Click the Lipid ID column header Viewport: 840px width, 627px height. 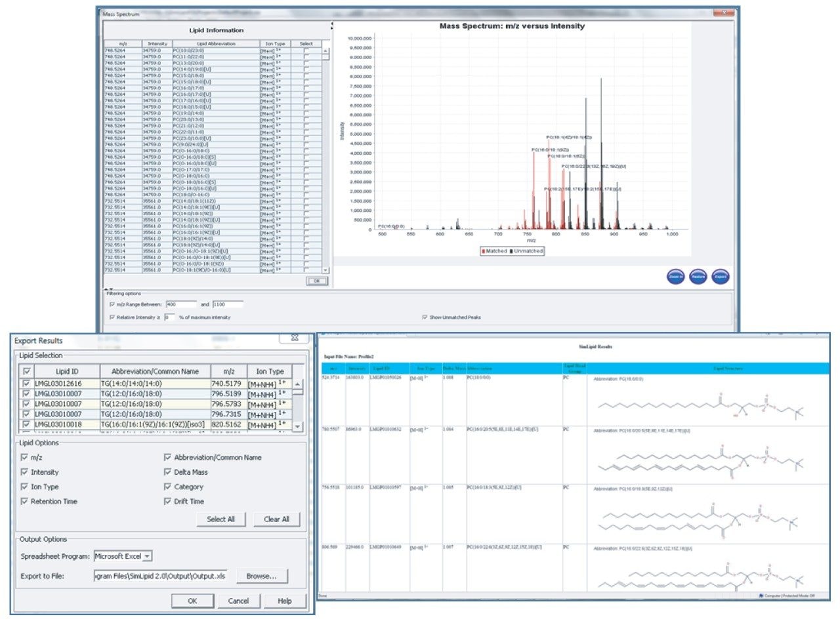pos(66,371)
